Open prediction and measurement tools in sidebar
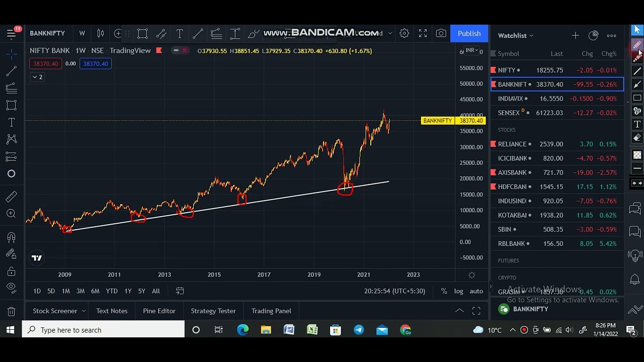644x362 pixels. tap(11, 157)
